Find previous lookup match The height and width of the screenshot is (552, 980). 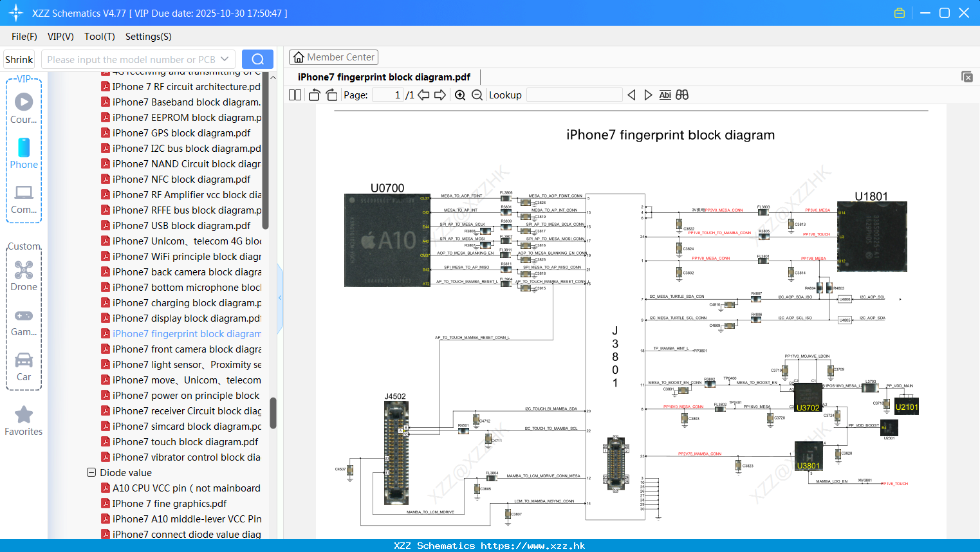click(631, 95)
